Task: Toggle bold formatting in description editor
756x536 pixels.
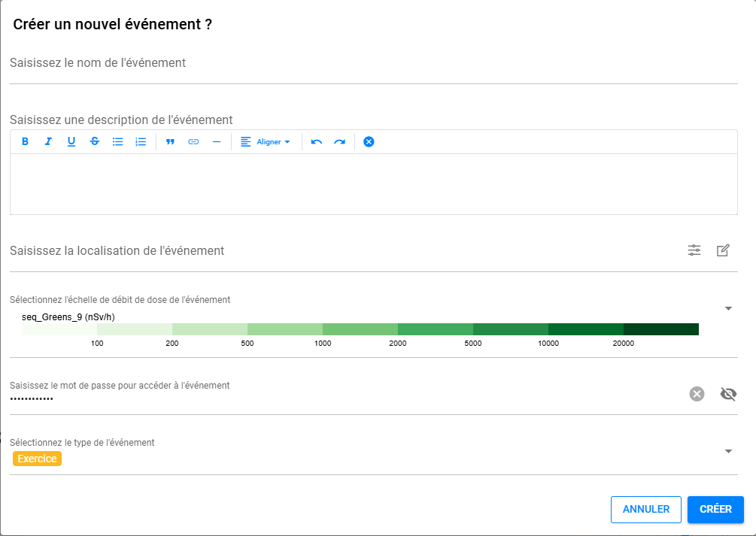Action: tap(25, 141)
